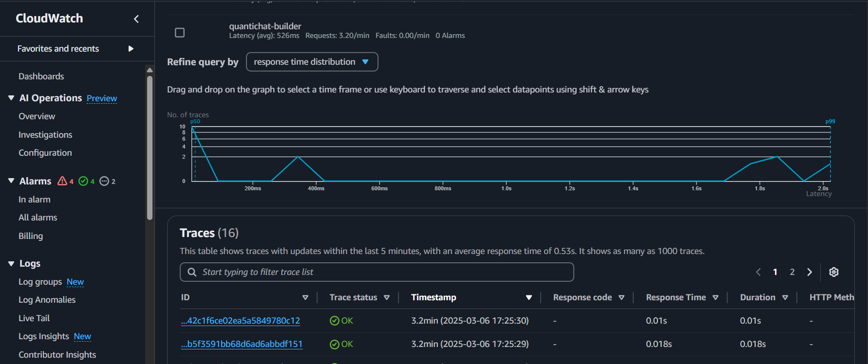Click the search magnifier icon
Screen dimensions: 868x364
point(192,272)
